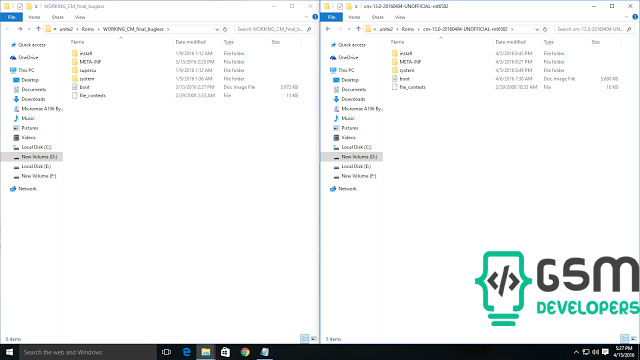This screenshot has width=640, height=360.
Task: Open Explorer help in right window
Action: [x=635, y=17]
